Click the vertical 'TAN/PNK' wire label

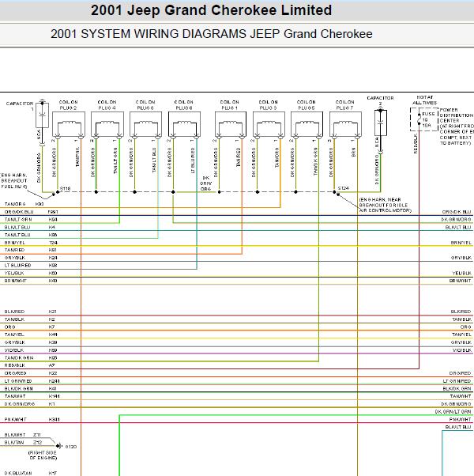(77, 157)
